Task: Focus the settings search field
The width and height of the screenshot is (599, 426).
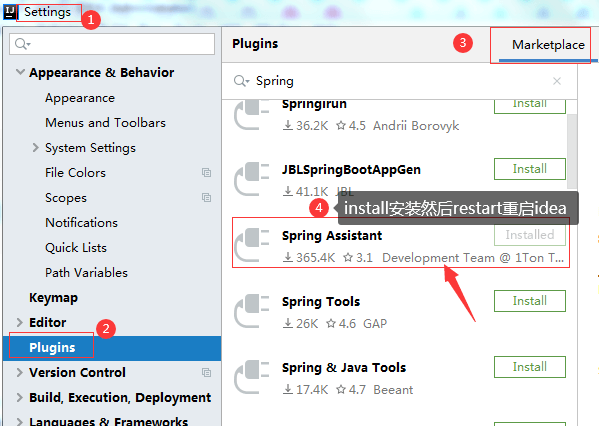Action: 112,44
